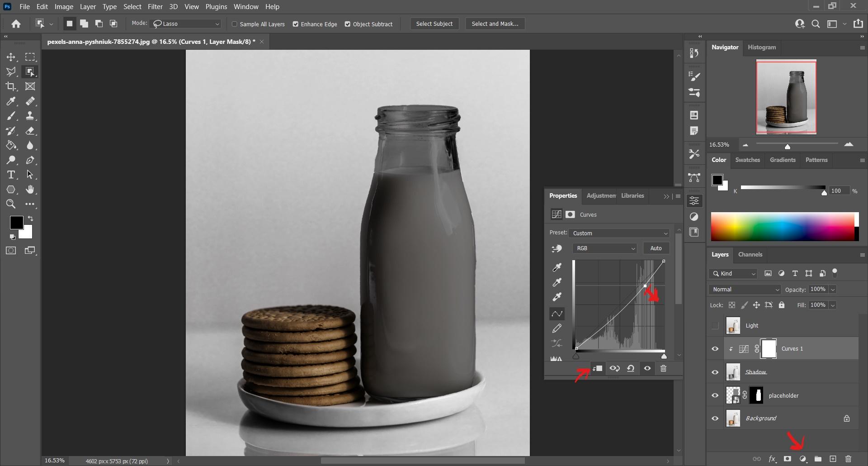Create a new group folder

[x=818, y=459]
